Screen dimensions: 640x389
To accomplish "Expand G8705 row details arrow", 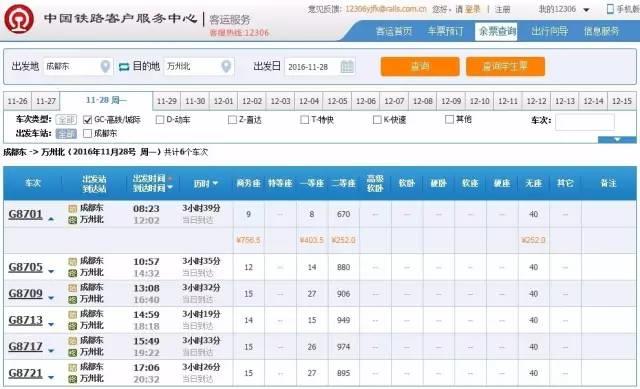I will tap(51, 271).
